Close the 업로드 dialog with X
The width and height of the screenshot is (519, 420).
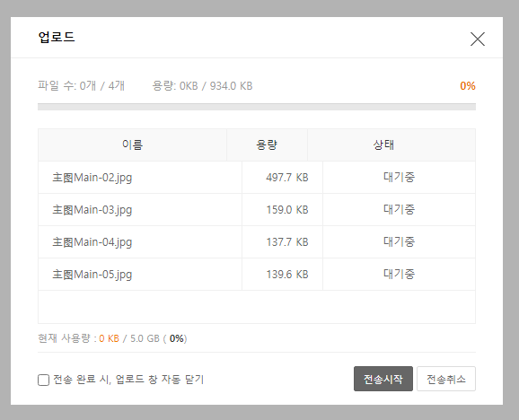[478, 39]
